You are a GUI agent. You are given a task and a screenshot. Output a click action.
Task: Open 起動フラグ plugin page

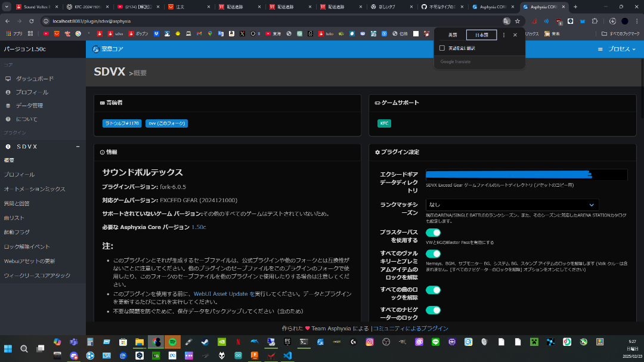click(x=17, y=232)
